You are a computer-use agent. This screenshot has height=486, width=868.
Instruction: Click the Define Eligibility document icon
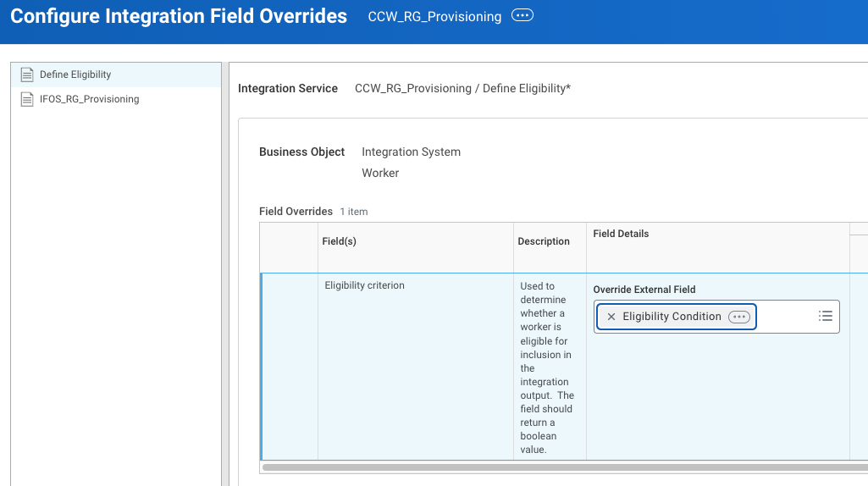(26, 75)
